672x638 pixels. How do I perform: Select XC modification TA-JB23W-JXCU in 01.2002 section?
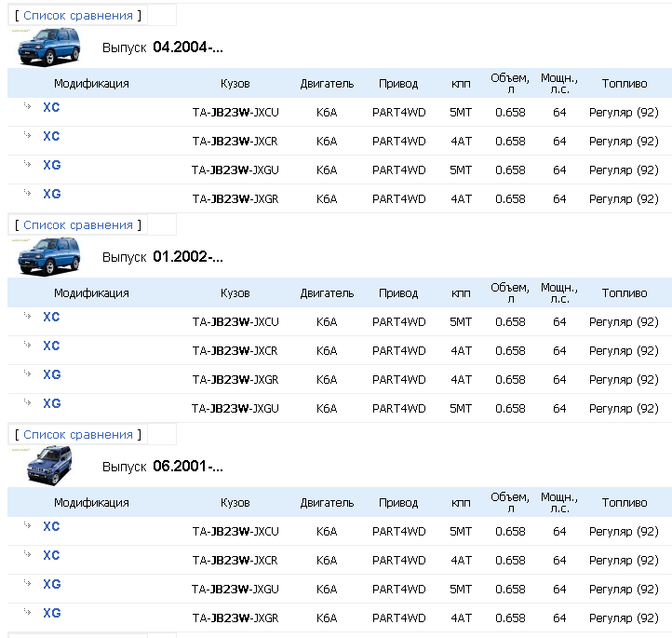51,317
